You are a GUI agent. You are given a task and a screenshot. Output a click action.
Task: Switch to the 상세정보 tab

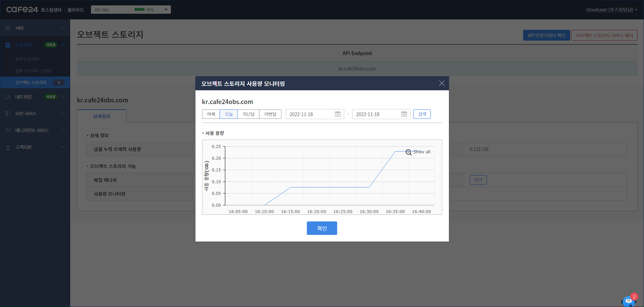point(102,116)
